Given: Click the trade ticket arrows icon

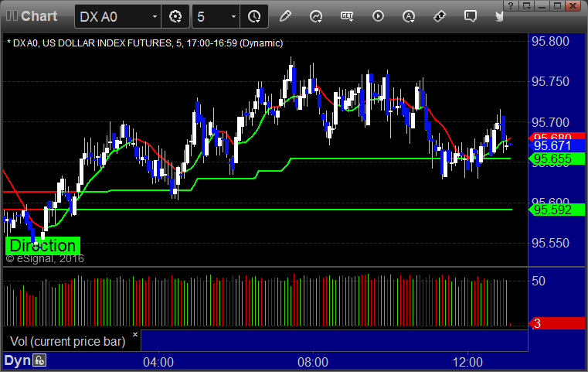Looking at the screenshot, I should [x=440, y=16].
